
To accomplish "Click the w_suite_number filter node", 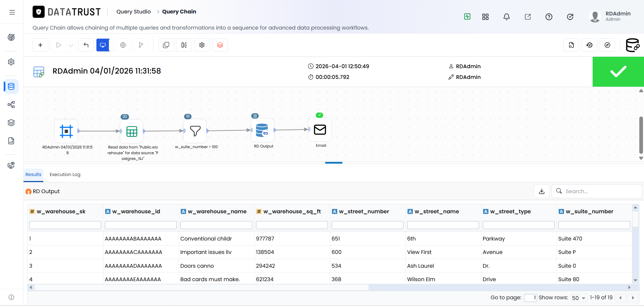I will pyautogui.click(x=195, y=131).
